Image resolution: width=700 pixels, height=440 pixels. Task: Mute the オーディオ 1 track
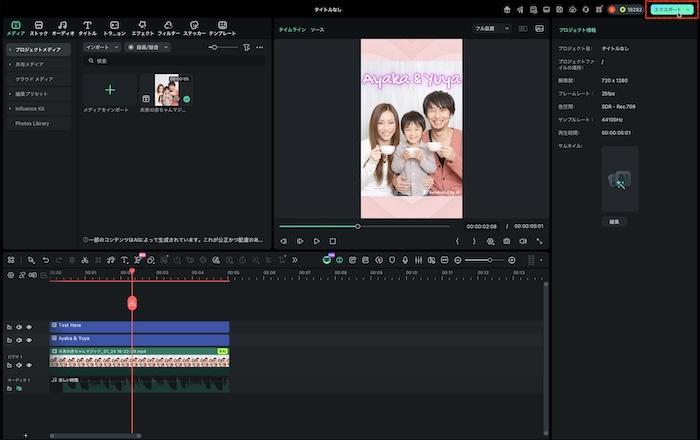tap(19, 388)
